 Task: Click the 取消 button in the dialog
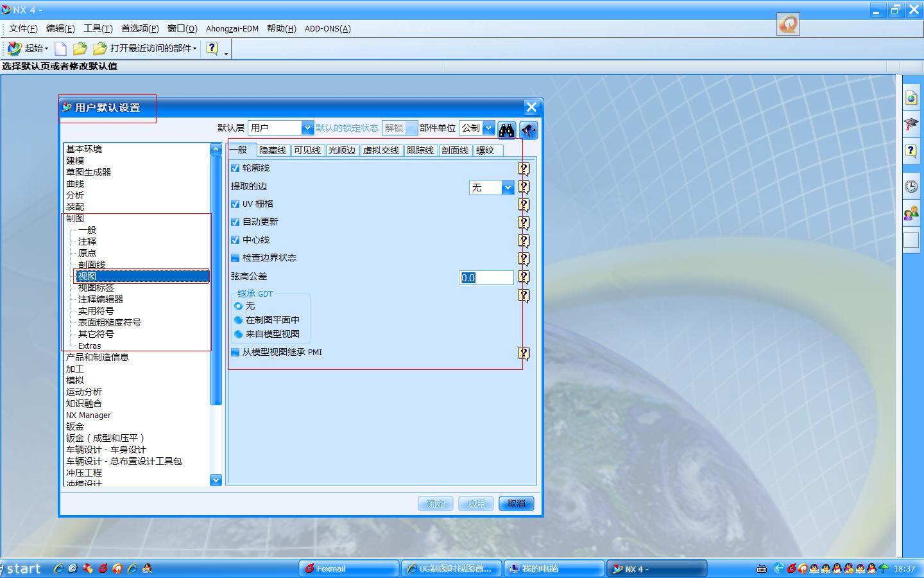pos(516,504)
